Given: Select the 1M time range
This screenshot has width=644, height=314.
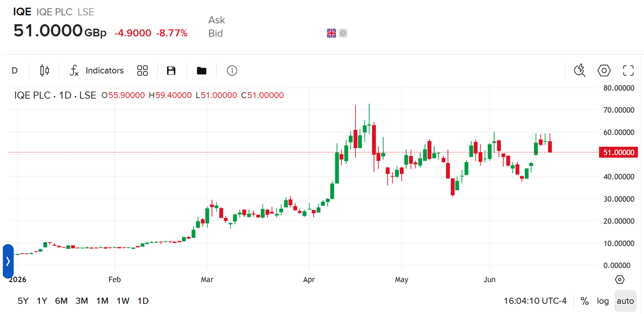Looking at the screenshot, I should [x=103, y=301].
